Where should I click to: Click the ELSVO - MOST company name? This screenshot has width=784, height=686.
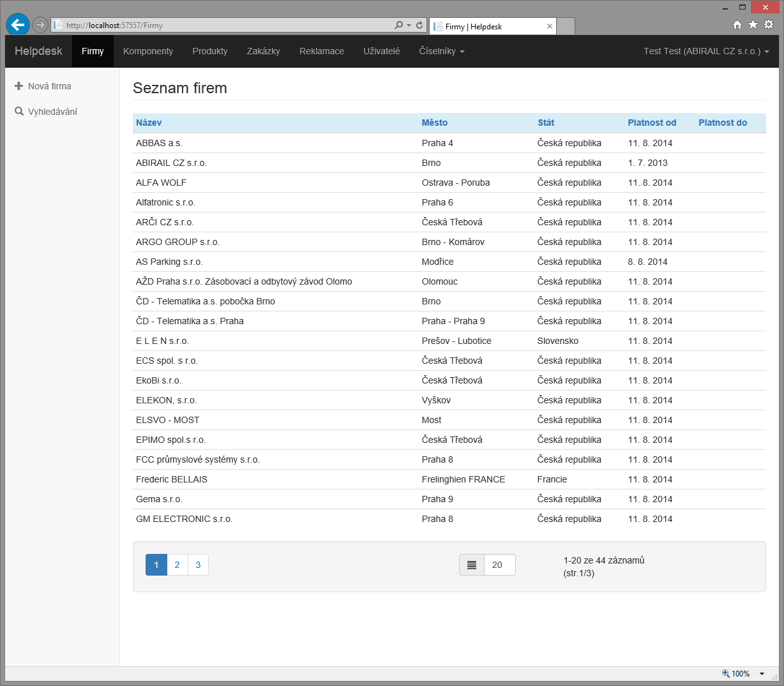167,420
